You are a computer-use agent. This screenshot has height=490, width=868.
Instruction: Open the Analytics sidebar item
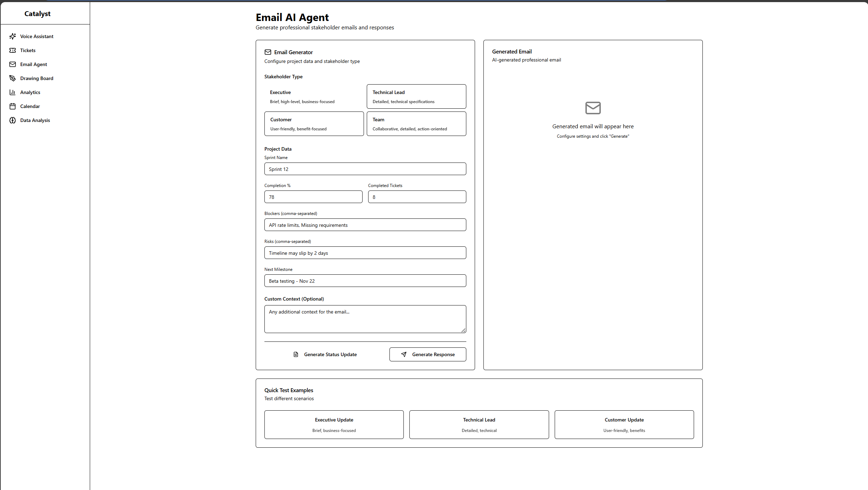tap(30, 92)
